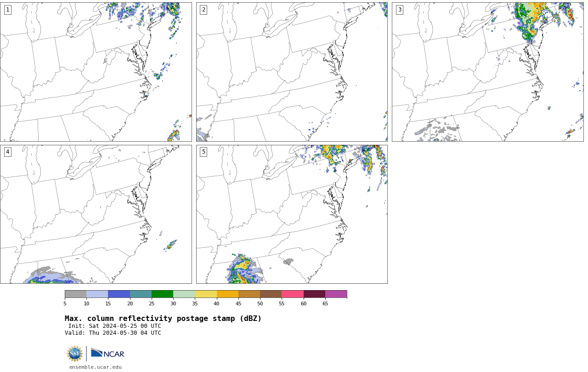Image resolution: width=588 pixels, height=372 pixels.
Task: Open ensemble member 3 map panel
Action: point(488,72)
